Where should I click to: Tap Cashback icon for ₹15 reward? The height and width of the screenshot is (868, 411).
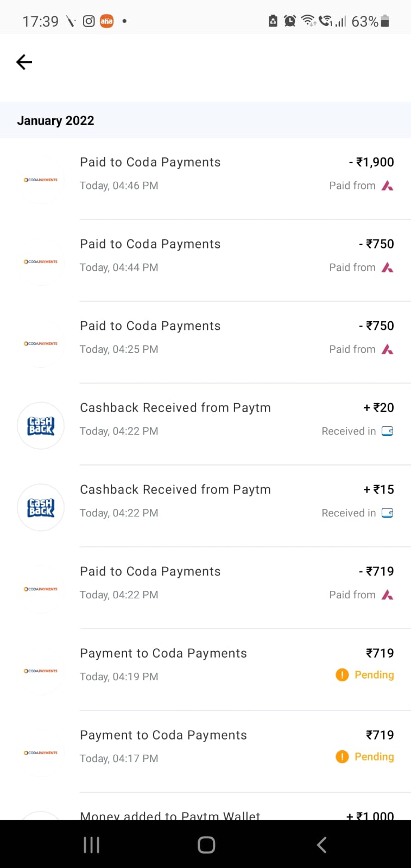coord(41,508)
